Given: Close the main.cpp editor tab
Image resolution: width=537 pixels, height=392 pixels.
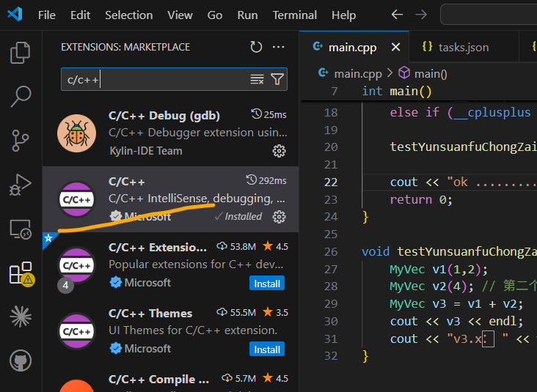Looking at the screenshot, I should click(x=395, y=47).
